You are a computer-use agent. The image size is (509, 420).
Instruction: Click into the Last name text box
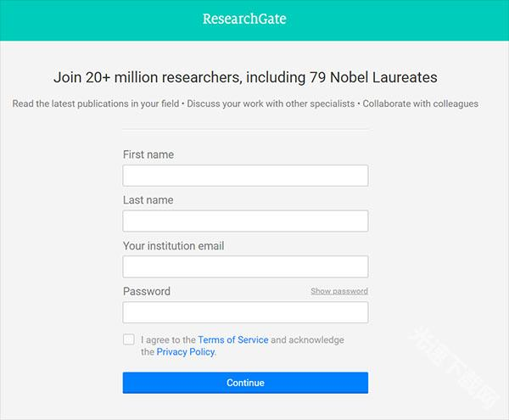[245, 221]
